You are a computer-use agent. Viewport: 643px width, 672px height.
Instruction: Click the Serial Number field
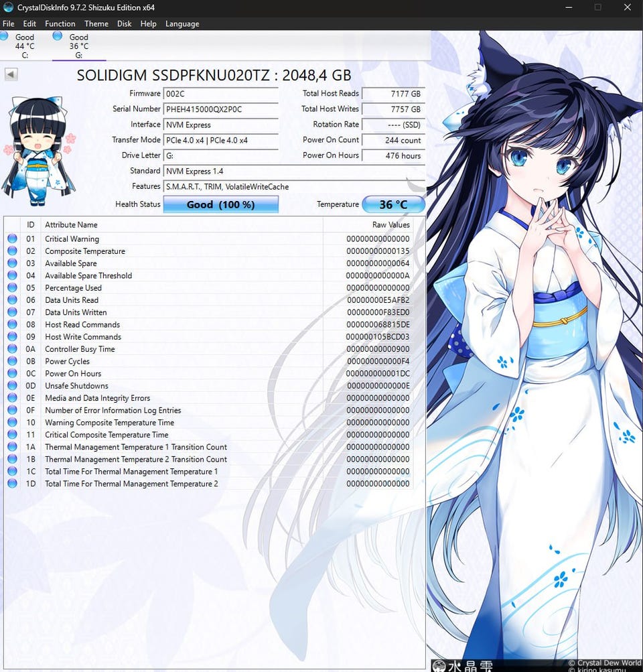(220, 109)
